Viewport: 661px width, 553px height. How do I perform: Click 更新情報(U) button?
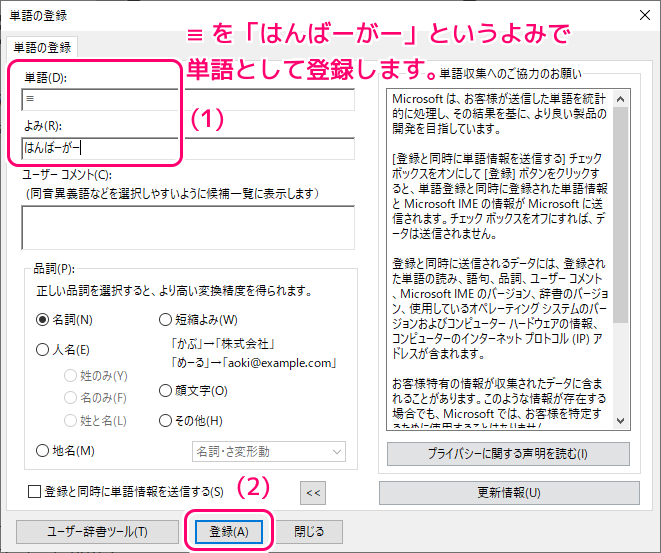509,493
